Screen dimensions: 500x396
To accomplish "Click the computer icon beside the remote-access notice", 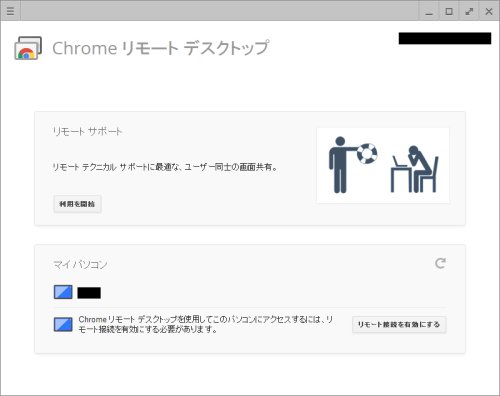I will 63,324.
